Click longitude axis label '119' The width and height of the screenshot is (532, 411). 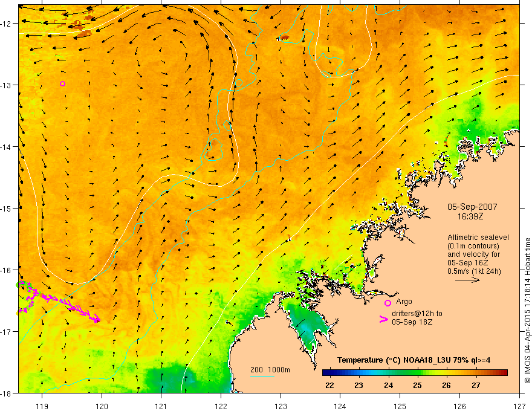(x=42, y=407)
